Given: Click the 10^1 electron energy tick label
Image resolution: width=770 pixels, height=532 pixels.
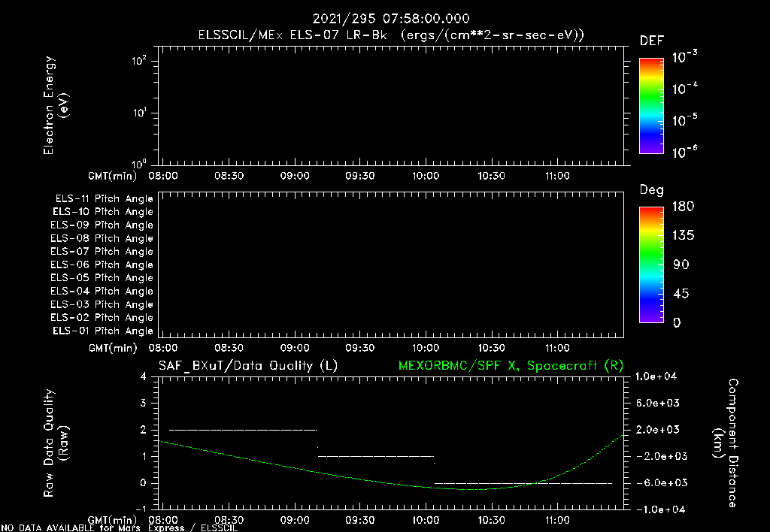Looking at the screenshot, I should (139, 113).
